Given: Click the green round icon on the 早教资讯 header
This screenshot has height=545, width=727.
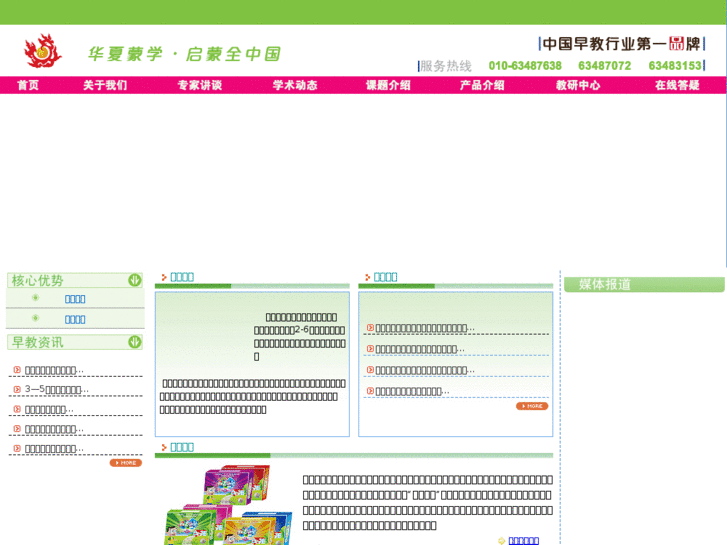Looking at the screenshot, I should point(134,342).
